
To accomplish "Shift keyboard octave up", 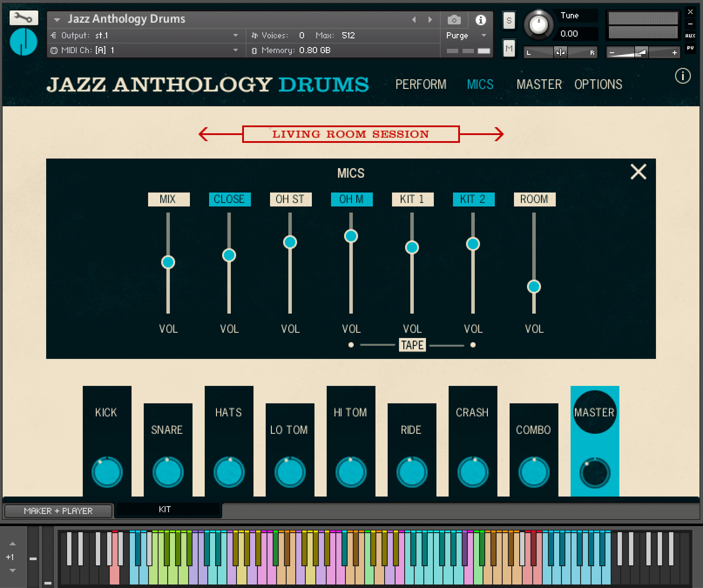I will pos(13,544).
